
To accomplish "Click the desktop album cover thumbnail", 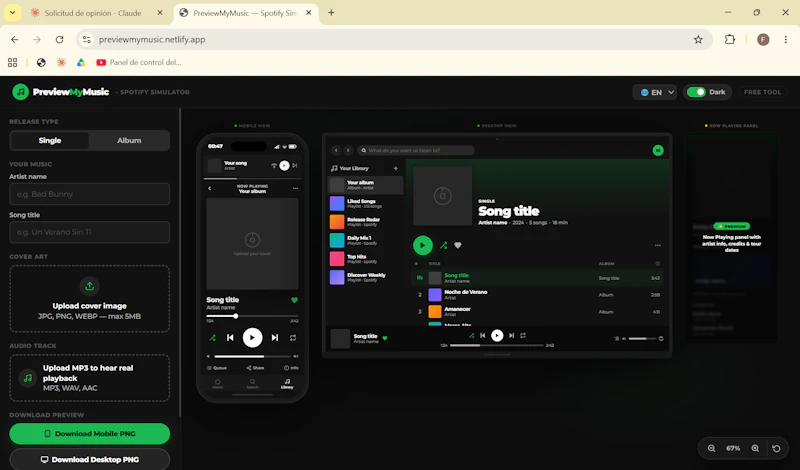I will pyautogui.click(x=442, y=195).
